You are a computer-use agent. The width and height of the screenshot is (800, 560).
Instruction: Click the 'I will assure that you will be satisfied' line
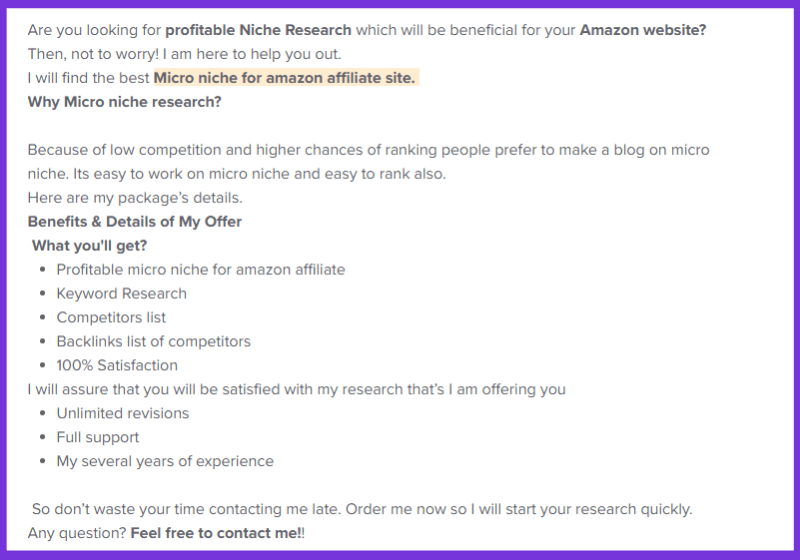click(296, 390)
